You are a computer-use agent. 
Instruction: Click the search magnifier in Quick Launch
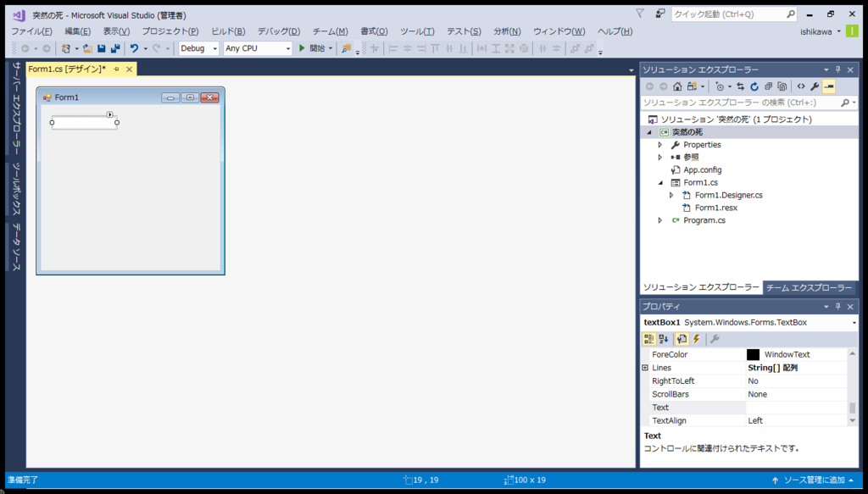point(791,14)
